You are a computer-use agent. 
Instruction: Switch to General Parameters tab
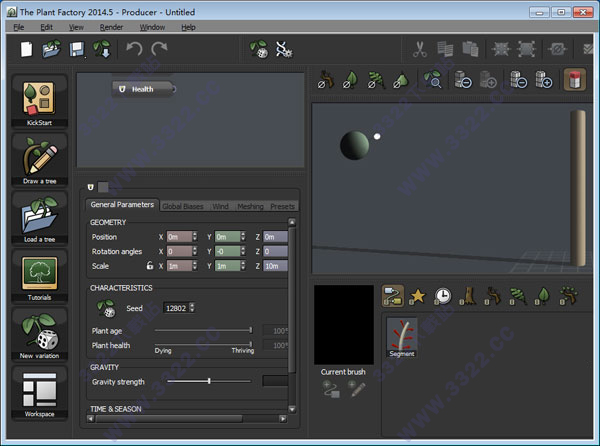[122, 205]
